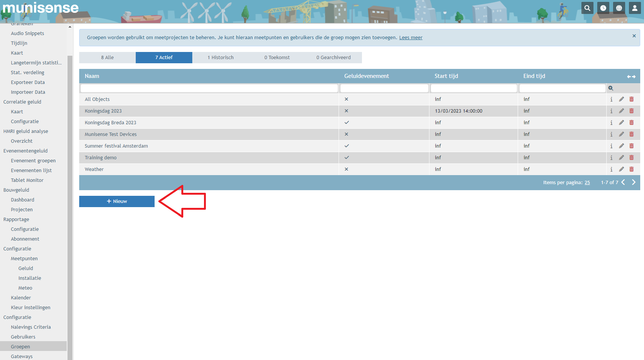This screenshot has height=360, width=644.
Task: Click the table filter magnifier icon
Action: (611, 88)
